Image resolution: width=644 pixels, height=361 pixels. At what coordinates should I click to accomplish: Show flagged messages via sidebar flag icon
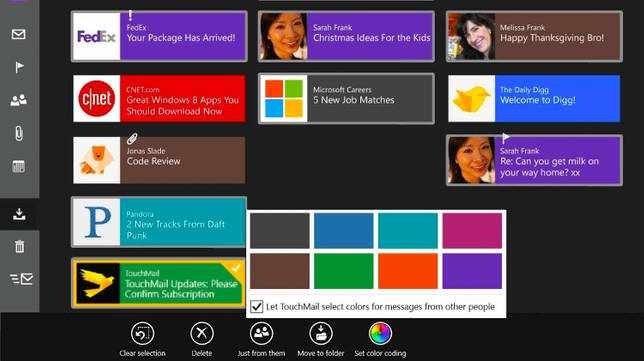click(x=19, y=67)
